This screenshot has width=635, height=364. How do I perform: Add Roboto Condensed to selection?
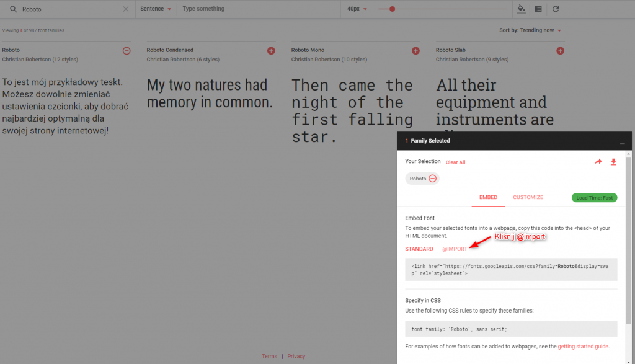[271, 51]
